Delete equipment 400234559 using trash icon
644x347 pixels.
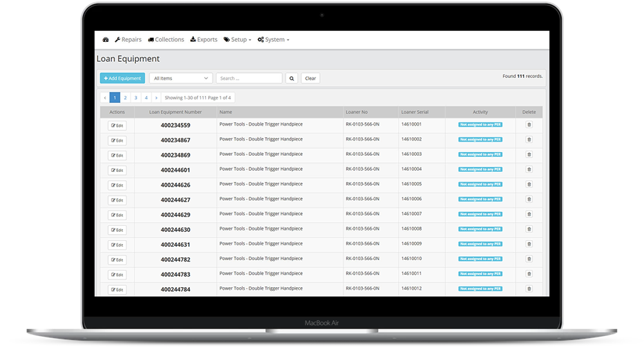[x=529, y=125]
